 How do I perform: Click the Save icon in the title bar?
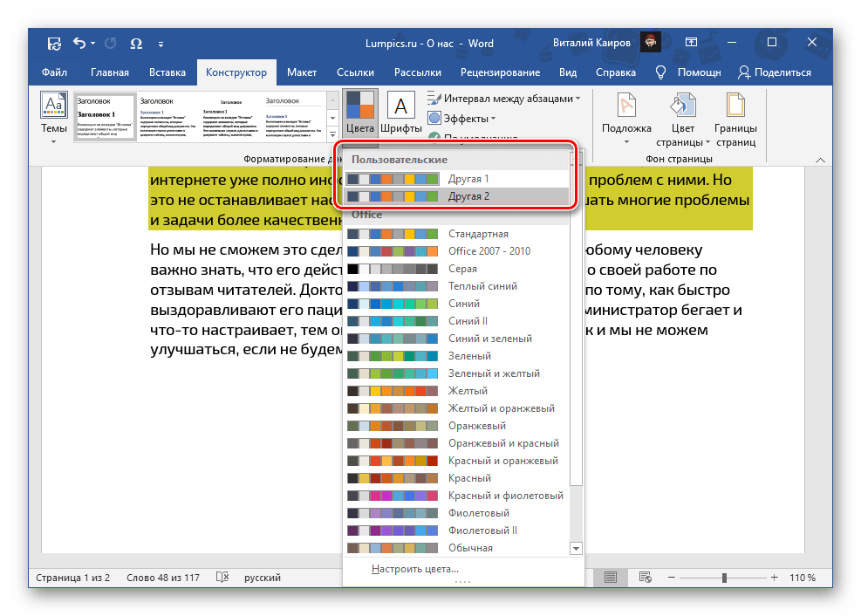point(54,43)
